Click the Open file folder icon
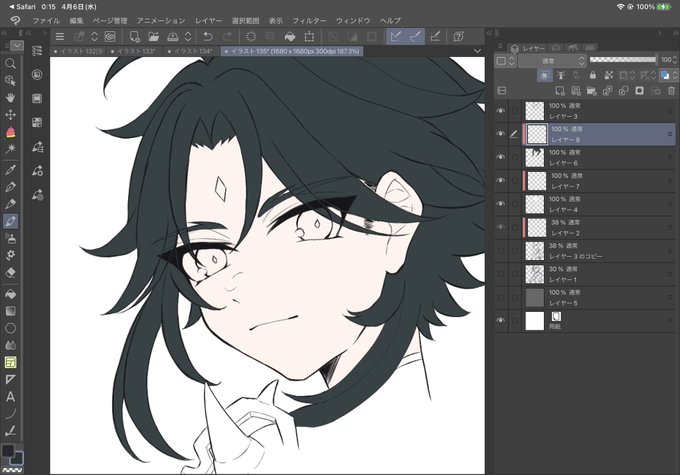 point(154,37)
